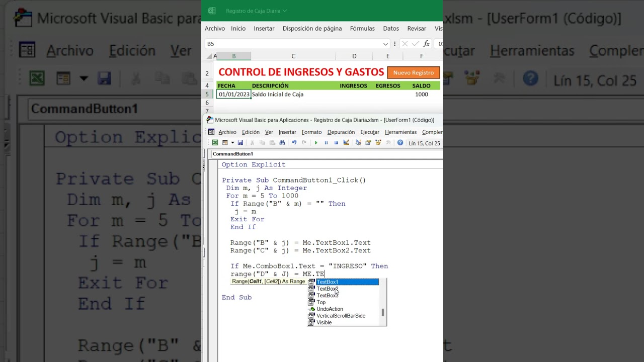Click the Cut scissors icon in VBA toolbar
This screenshot has height=362, width=644.
[x=252, y=143]
